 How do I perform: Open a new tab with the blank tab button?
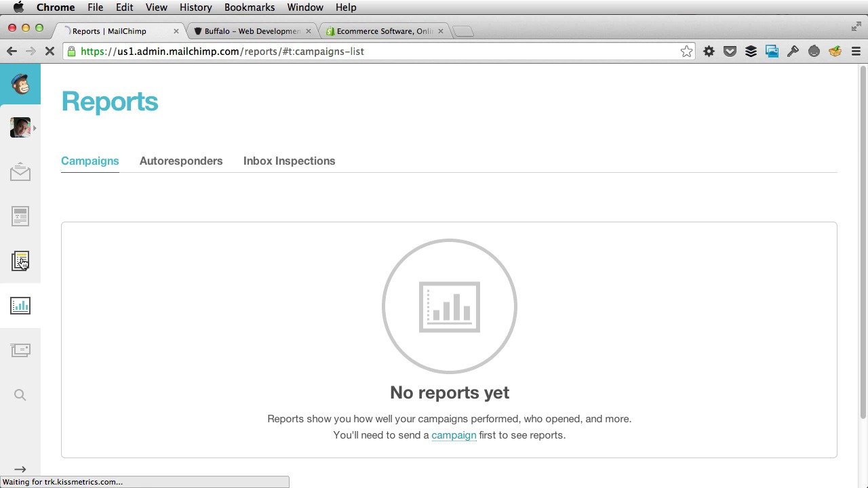pyautogui.click(x=463, y=31)
